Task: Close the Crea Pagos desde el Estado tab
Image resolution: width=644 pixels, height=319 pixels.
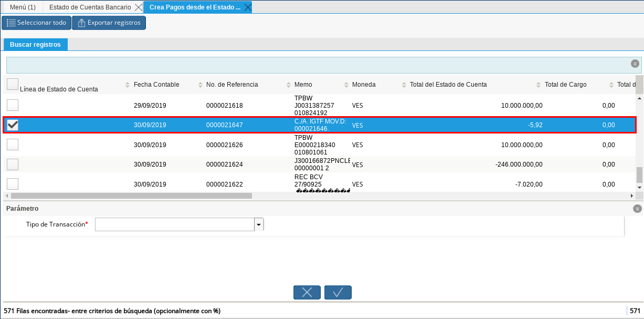Action: pos(247,7)
